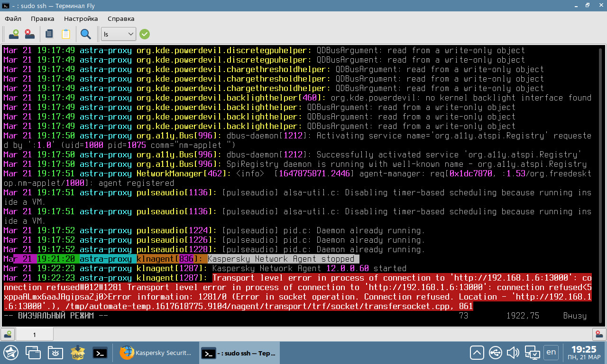
Task: Click the 'ВИЗУАЛЬНЫЙ РЕЖИМ' status text
Action: (x=56, y=316)
